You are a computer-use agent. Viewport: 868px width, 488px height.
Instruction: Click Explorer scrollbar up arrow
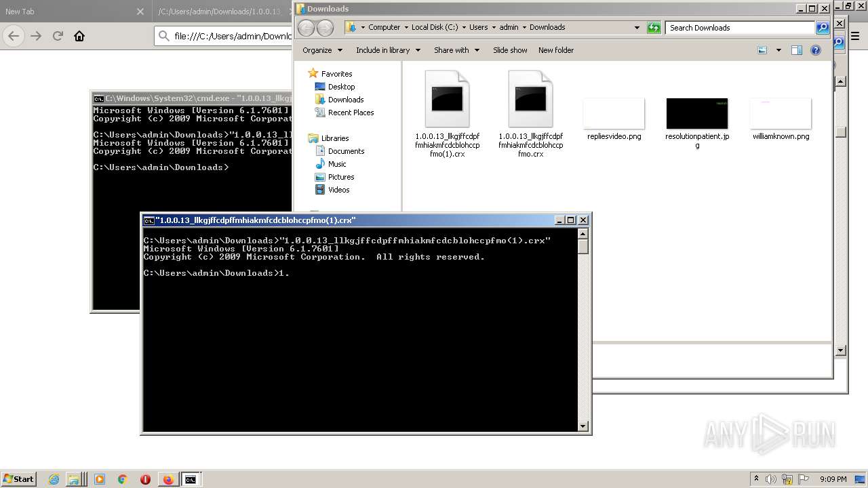841,81
